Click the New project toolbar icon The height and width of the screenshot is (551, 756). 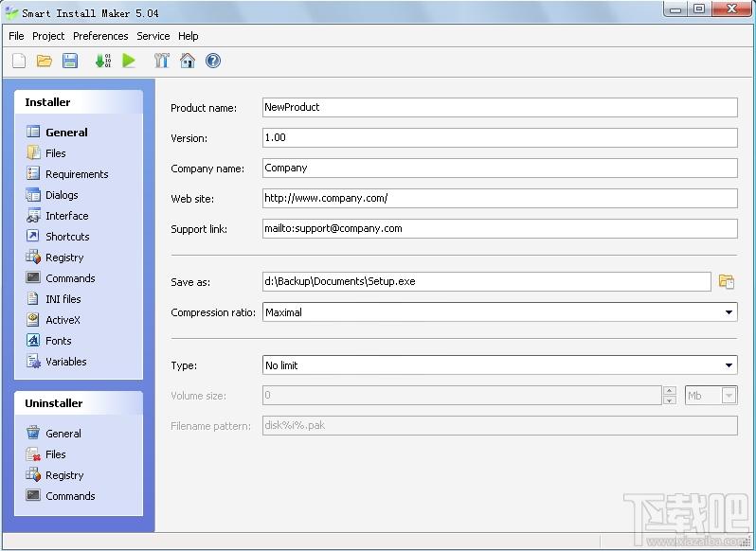19,61
